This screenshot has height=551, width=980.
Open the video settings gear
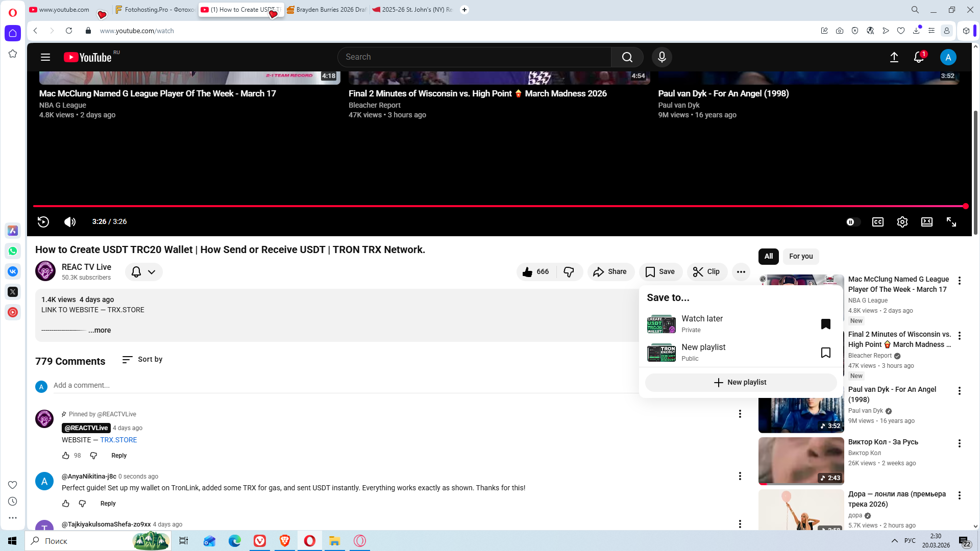click(902, 222)
